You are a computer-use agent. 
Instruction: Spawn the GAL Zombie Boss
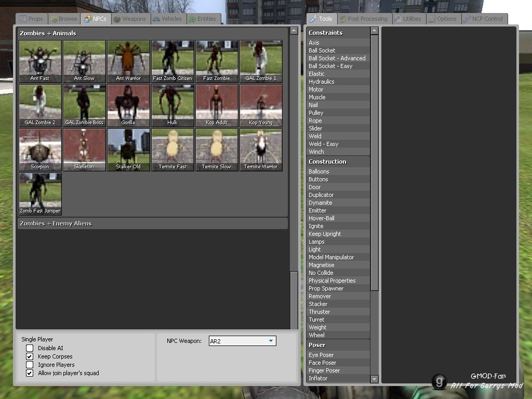pos(84,105)
